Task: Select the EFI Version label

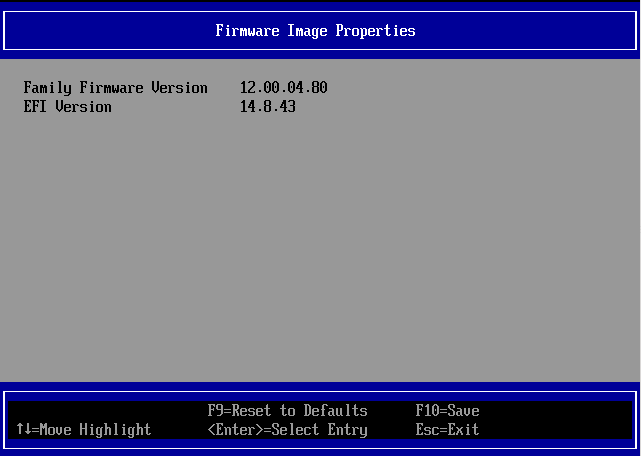Action: pos(67,106)
